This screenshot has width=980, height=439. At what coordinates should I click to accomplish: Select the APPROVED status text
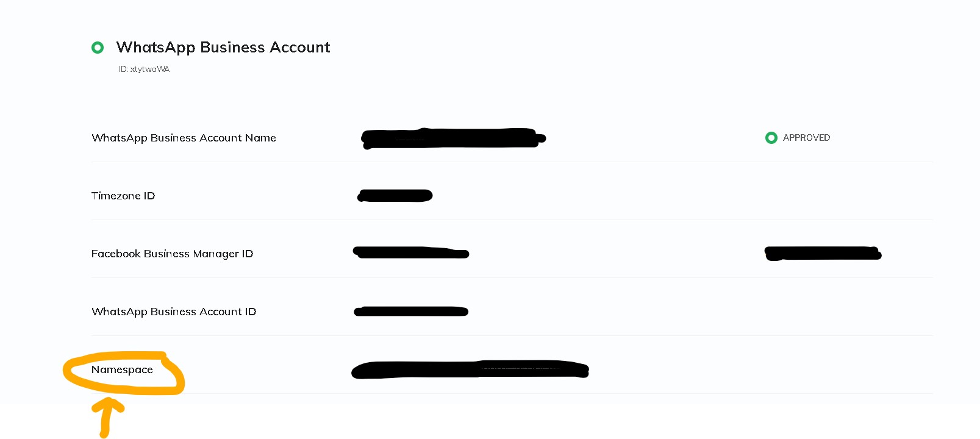[806, 138]
